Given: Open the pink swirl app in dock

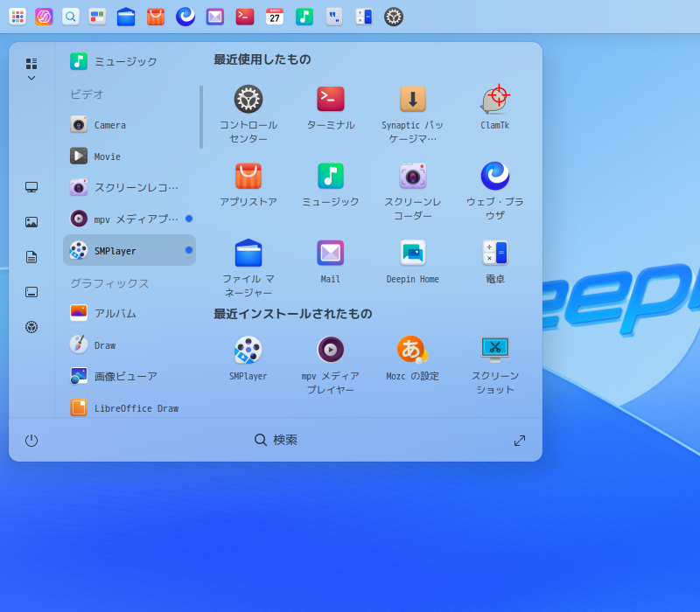Looking at the screenshot, I should [x=45, y=17].
